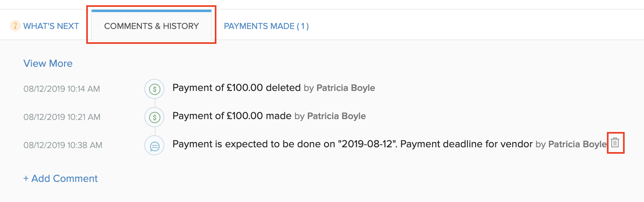Image resolution: width=644 pixels, height=202 pixels.
Task: Open the What's Next tab
Action: (51, 26)
